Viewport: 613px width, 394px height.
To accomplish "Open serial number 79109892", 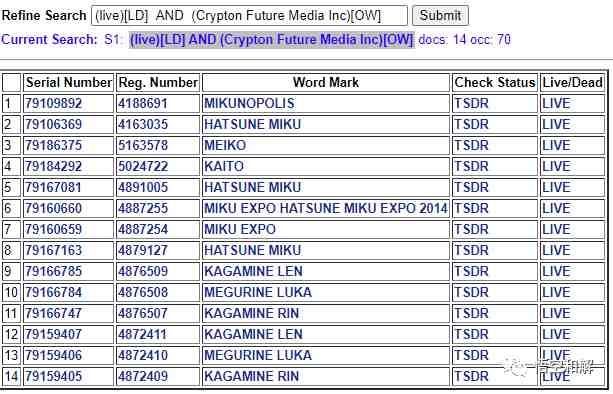I will point(54,104).
